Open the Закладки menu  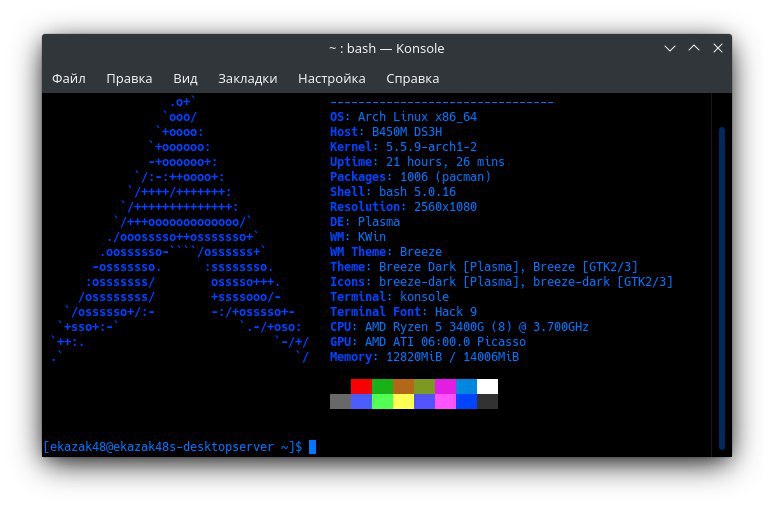pos(248,78)
